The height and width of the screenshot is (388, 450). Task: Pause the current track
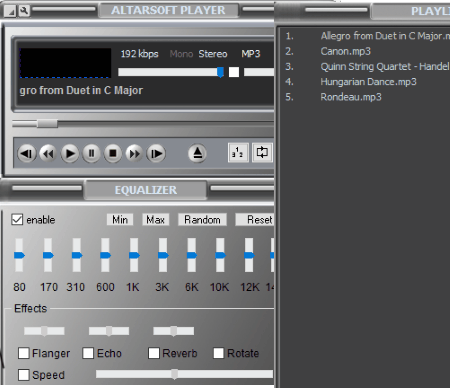tap(91, 154)
